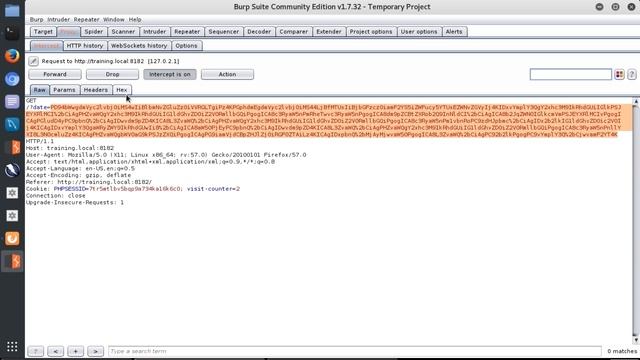Screen dimensions: 640x360
Task: Click the request editor scrollbar down arrow
Action: tap(636, 340)
